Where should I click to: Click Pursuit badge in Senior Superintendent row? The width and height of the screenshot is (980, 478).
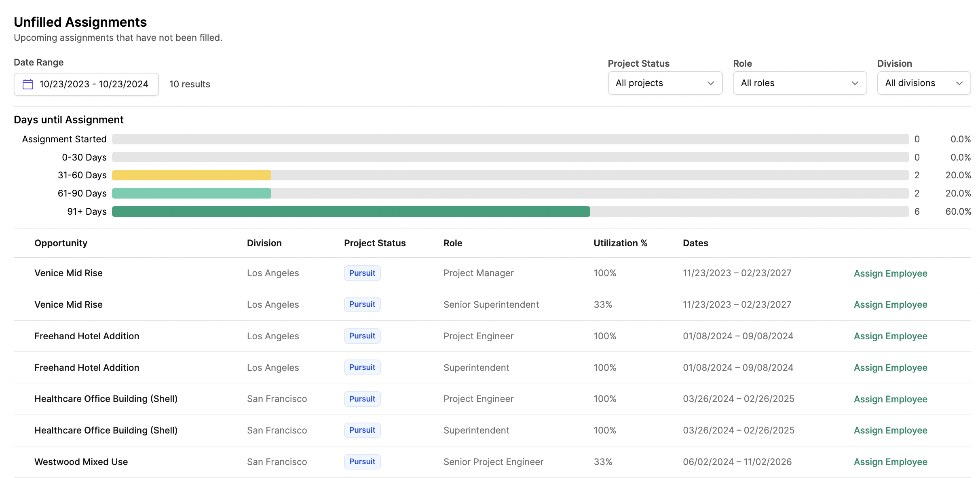point(362,304)
